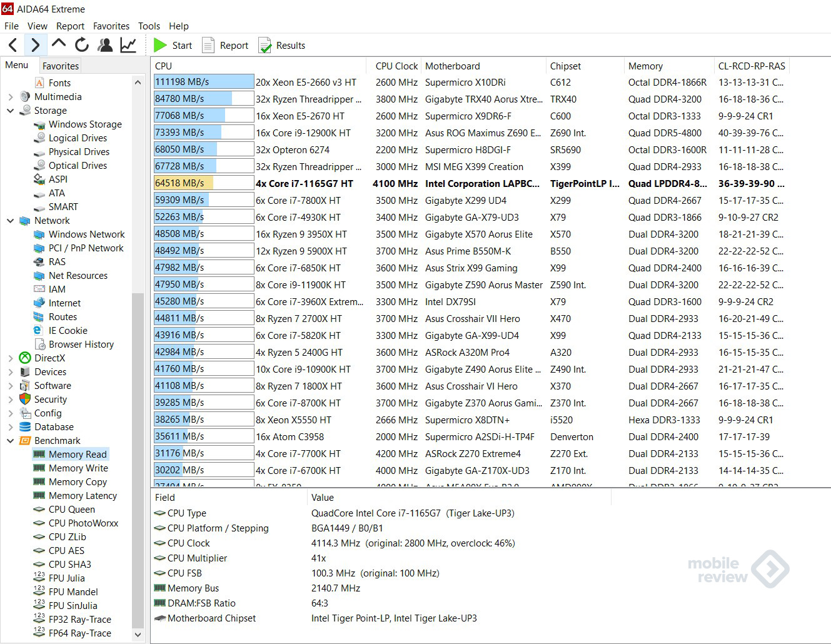Select the Net Resources icon
The image size is (831, 644).
(39, 276)
